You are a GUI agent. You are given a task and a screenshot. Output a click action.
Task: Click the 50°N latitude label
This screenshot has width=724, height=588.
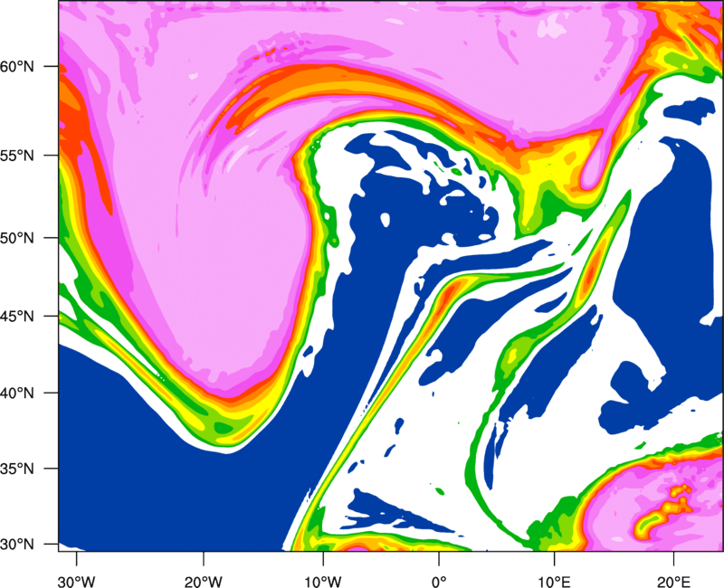(x=17, y=238)
